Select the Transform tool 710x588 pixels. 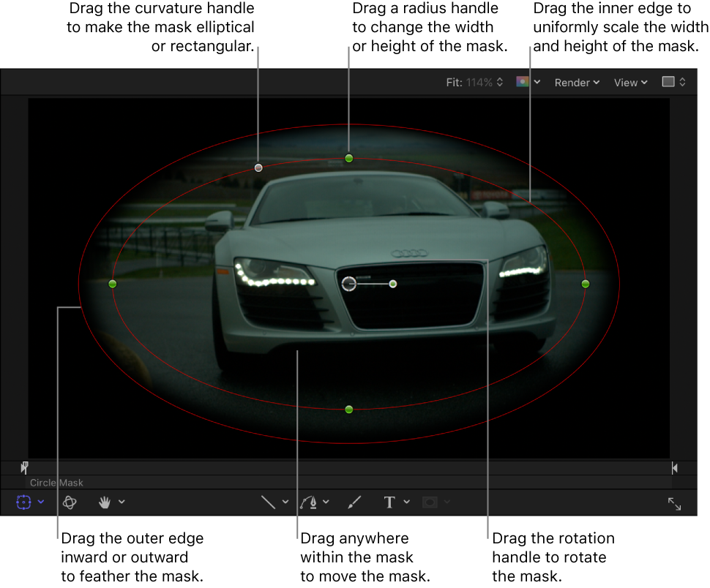click(x=23, y=502)
